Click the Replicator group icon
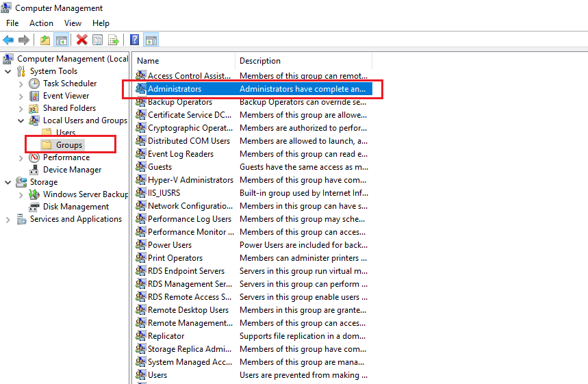The image size is (588, 384). coord(141,336)
